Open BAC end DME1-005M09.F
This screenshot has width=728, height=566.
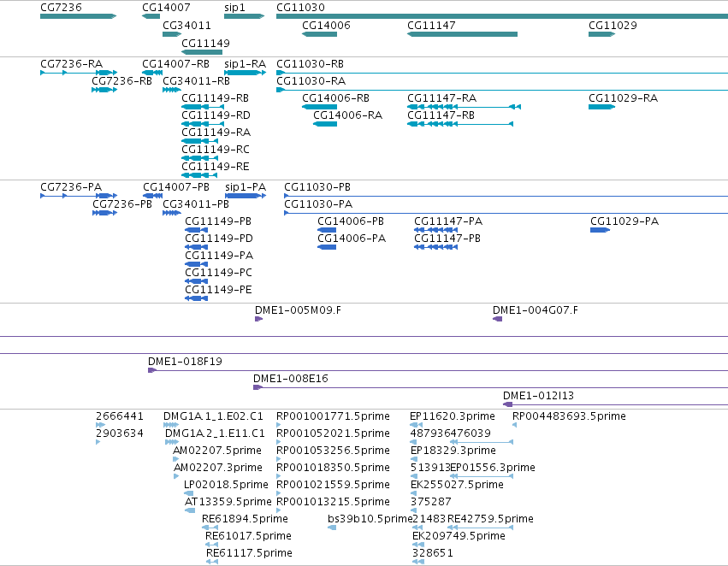pyautogui.click(x=298, y=310)
